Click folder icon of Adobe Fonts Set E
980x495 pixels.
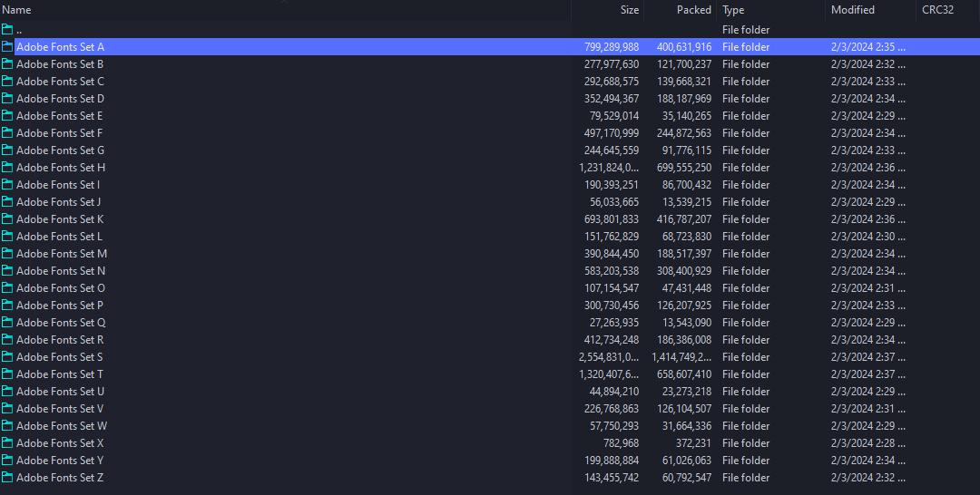coord(7,115)
